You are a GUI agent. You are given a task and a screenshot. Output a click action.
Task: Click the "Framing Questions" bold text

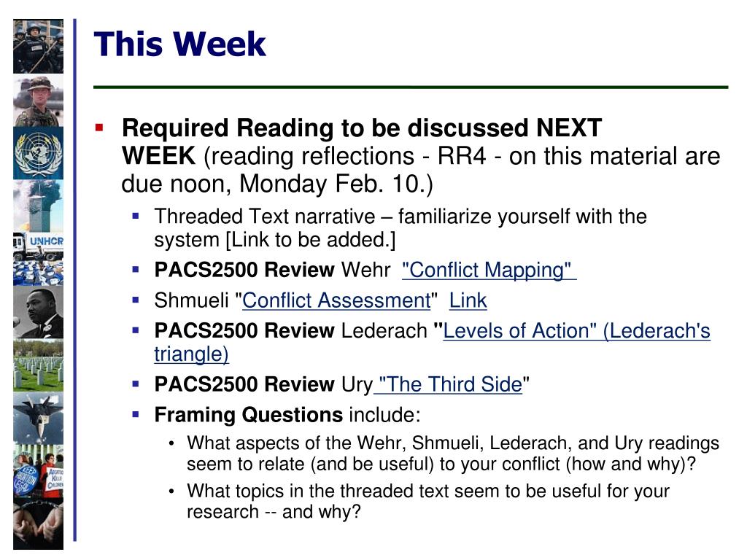[x=248, y=415]
